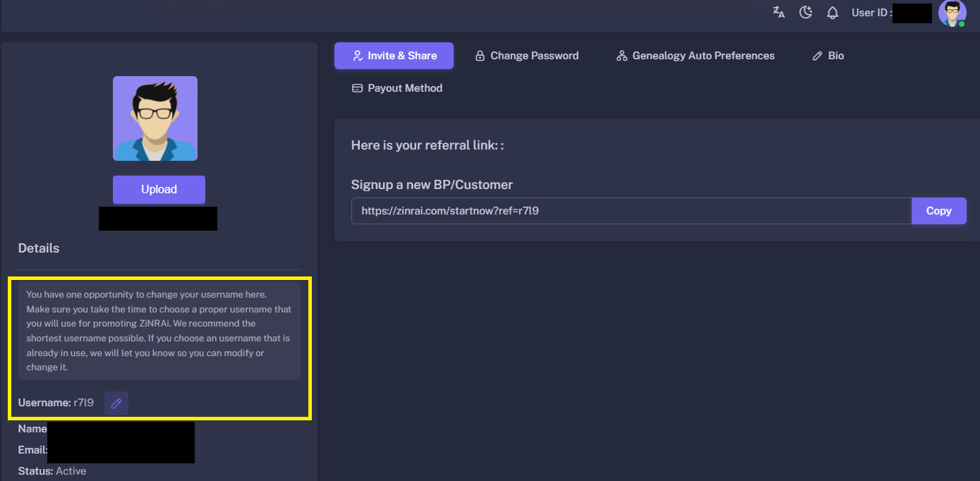Switch to the Bio tab

[x=828, y=56]
